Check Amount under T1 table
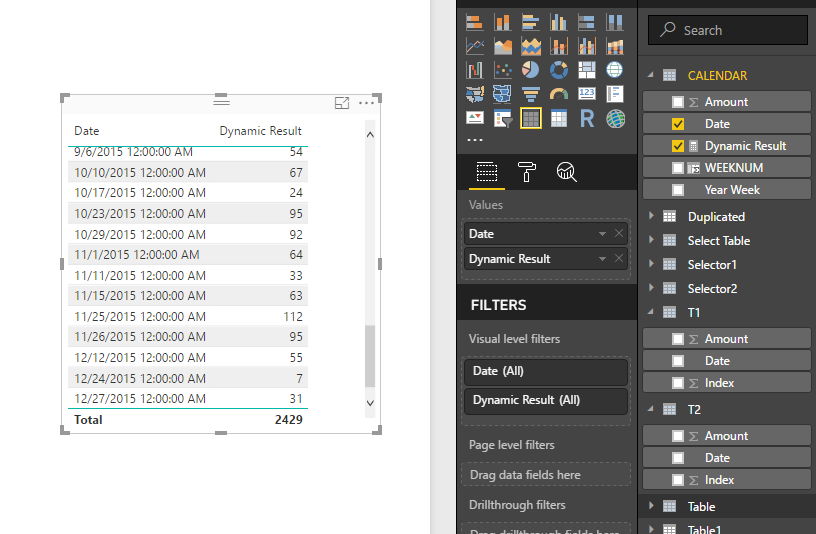 pyautogui.click(x=678, y=339)
